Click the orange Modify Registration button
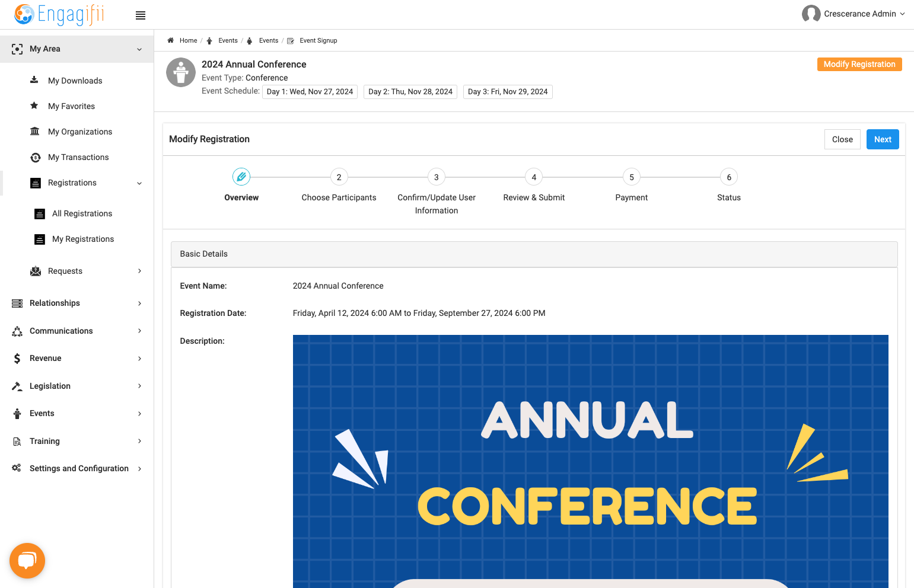Image resolution: width=914 pixels, height=588 pixels. 859,64
